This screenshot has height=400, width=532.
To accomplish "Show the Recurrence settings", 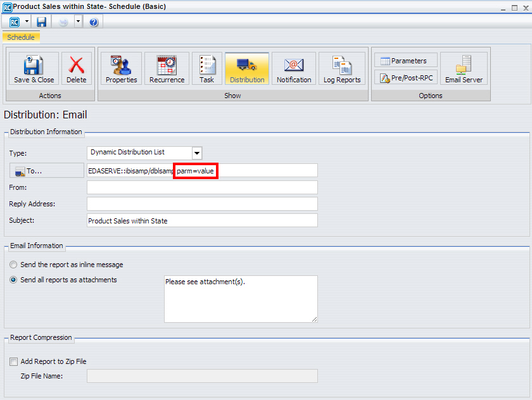I will click(x=167, y=69).
